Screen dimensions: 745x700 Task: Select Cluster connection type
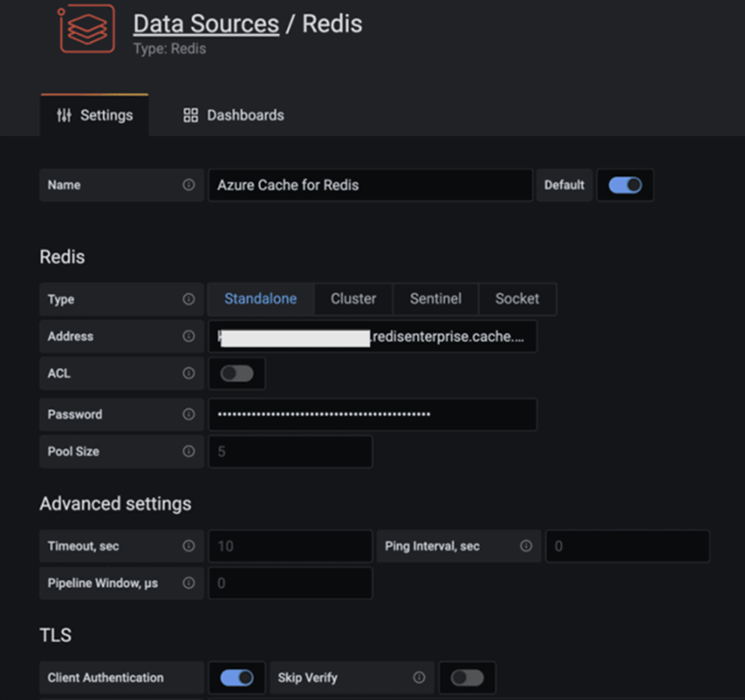[x=353, y=299]
